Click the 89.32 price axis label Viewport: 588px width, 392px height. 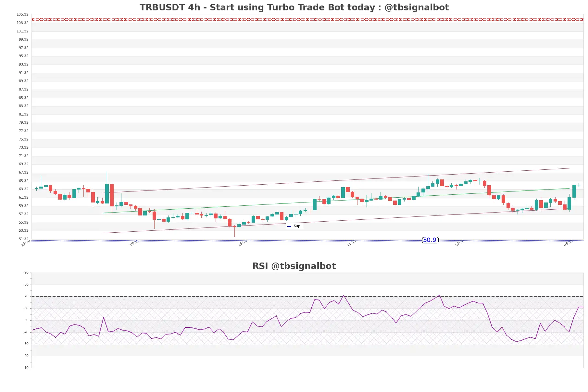(24, 81)
